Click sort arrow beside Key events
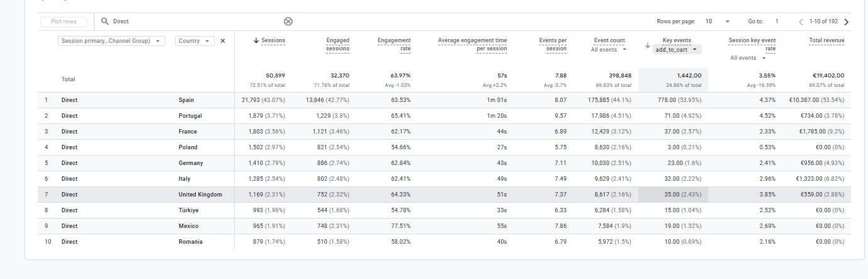The height and width of the screenshot is (279, 868). [648, 45]
